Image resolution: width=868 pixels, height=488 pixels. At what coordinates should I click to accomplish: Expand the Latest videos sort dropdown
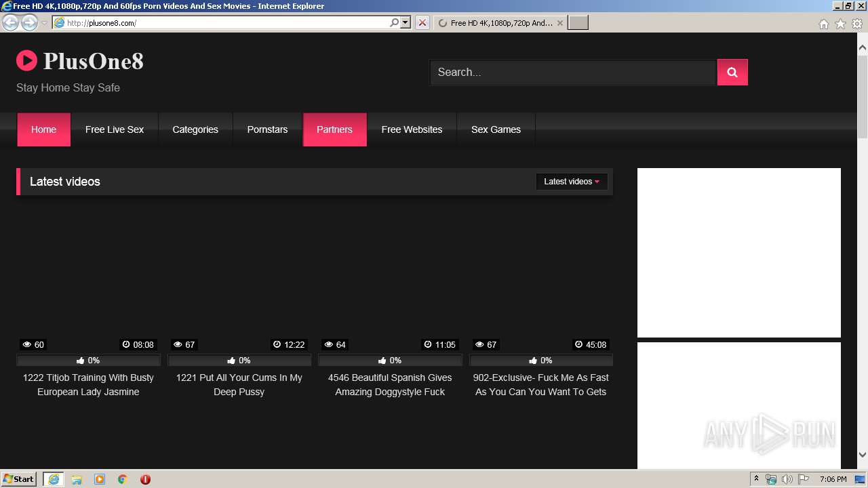pyautogui.click(x=572, y=182)
